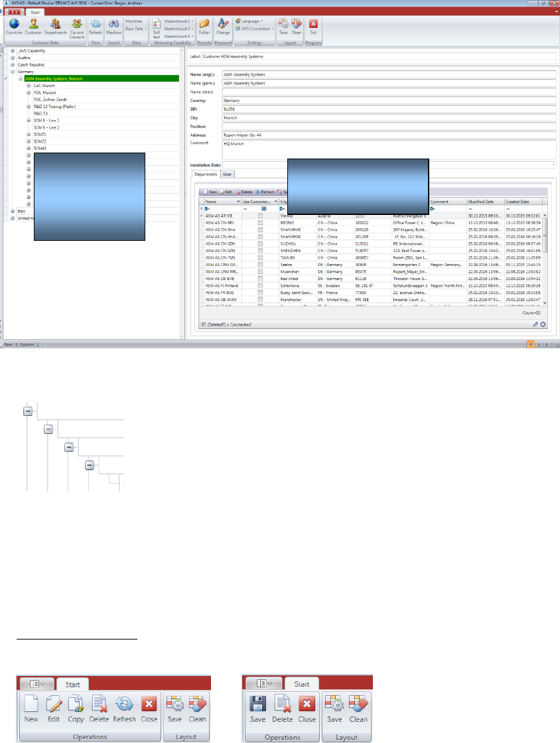Screen dimensions: 560x743
Task: Click the Machines button in the Data group
Action: [134, 21]
